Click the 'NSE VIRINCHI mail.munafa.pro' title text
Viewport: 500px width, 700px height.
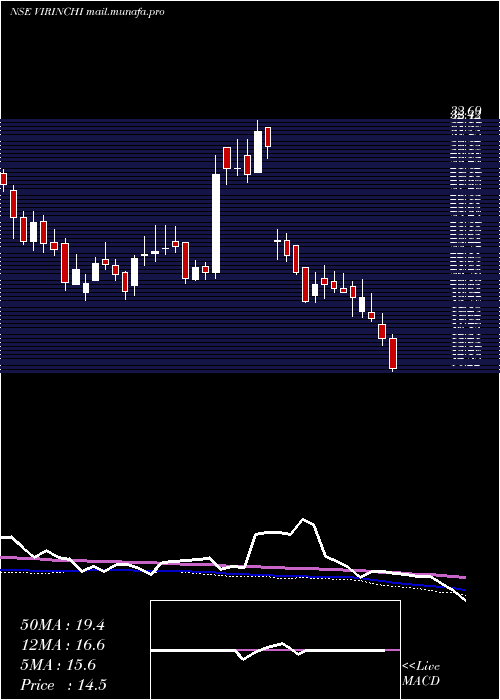coord(87,12)
